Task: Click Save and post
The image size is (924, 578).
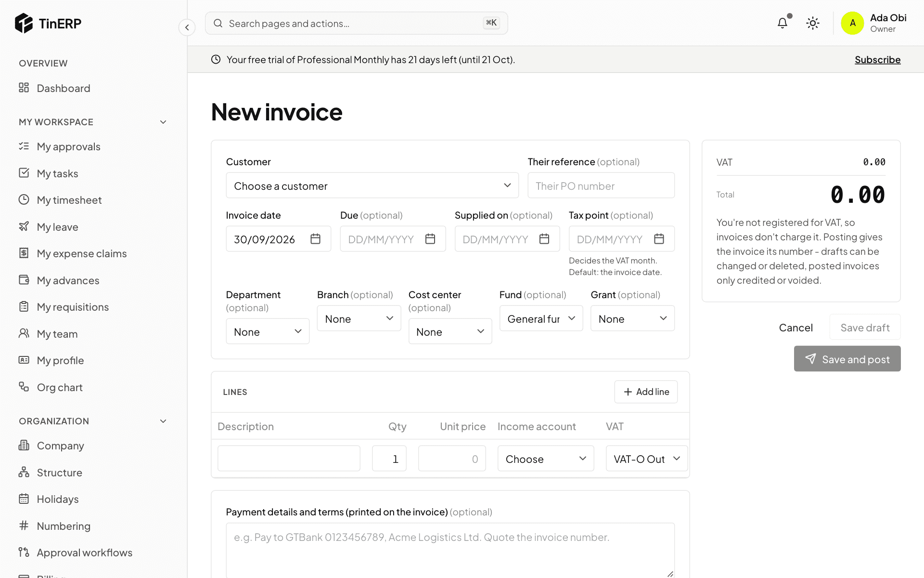Action: [847, 359]
